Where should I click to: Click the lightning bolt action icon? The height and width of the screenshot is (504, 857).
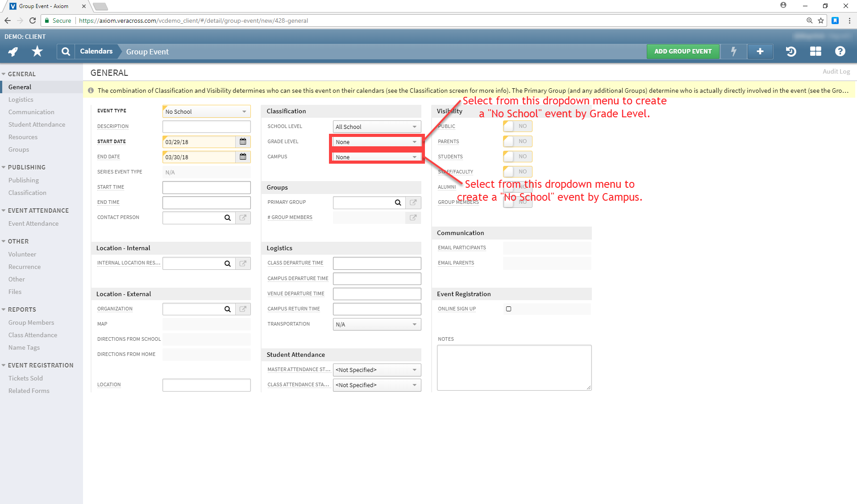tap(733, 51)
